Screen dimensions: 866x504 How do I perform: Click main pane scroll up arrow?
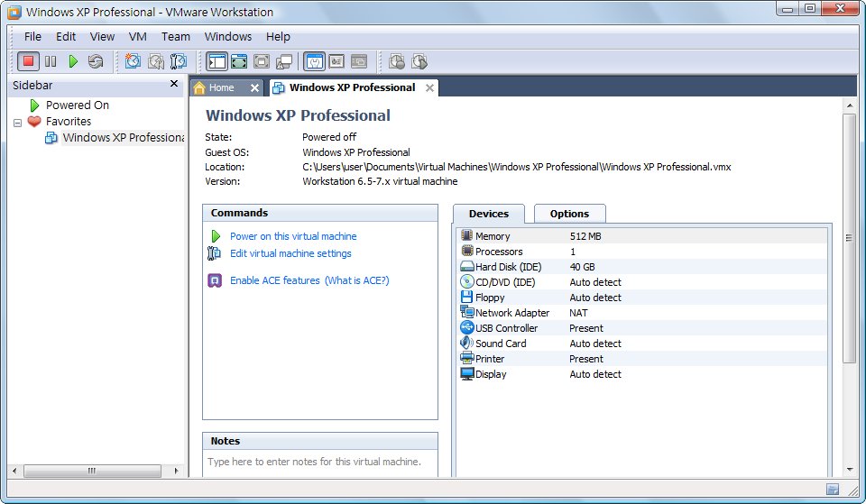850,105
